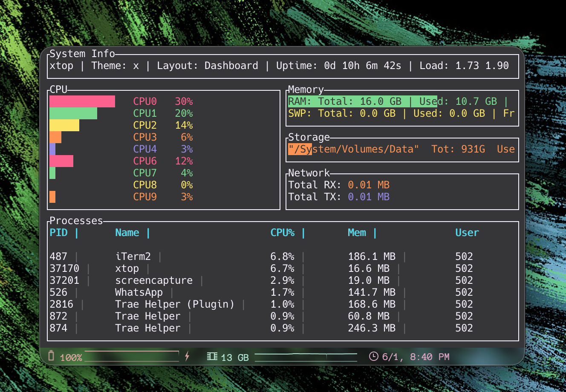Click the charging lightning bolt icon
This screenshot has height=392, width=566.
coord(187,356)
